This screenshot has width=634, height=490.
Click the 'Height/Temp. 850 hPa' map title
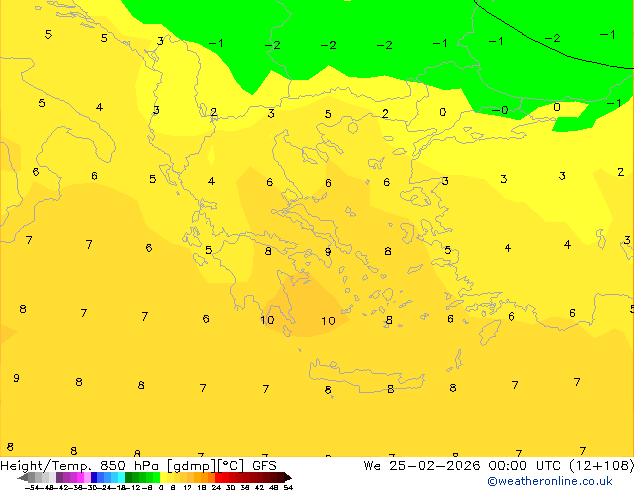point(80,466)
